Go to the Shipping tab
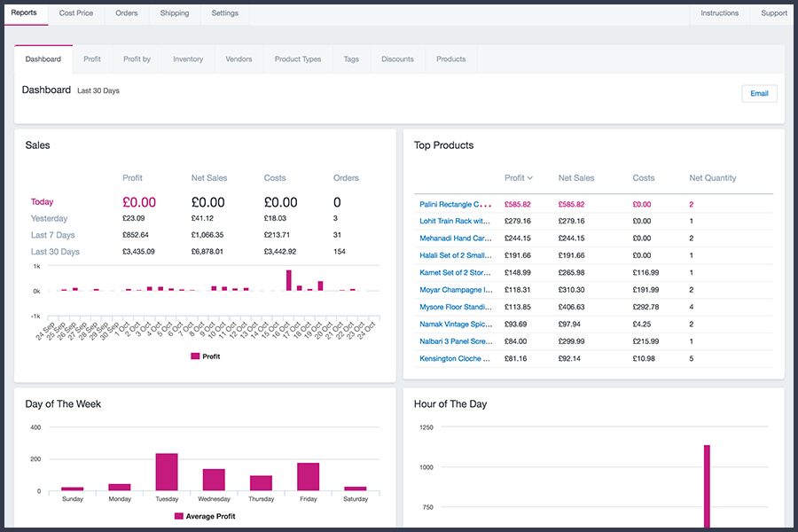 (x=175, y=13)
